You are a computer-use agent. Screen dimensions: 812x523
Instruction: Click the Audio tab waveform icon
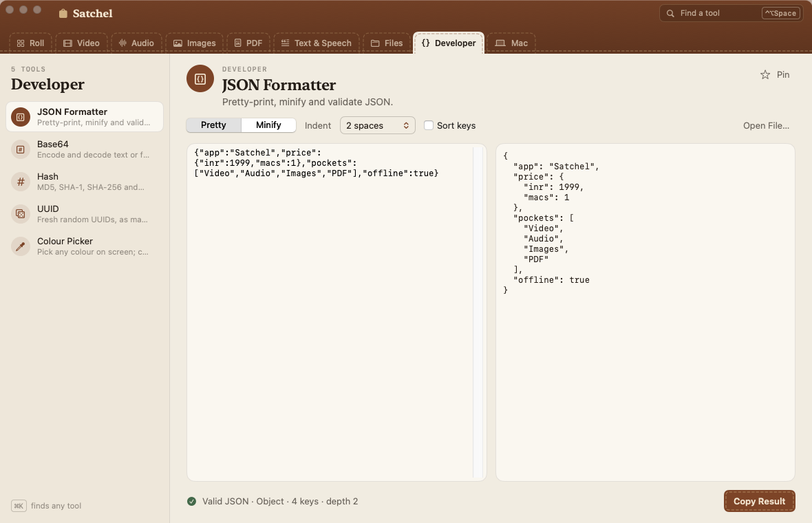click(x=122, y=43)
